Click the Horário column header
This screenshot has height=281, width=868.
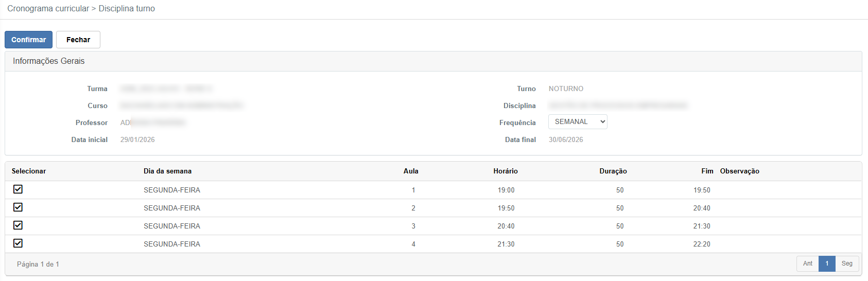pyautogui.click(x=505, y=171)
